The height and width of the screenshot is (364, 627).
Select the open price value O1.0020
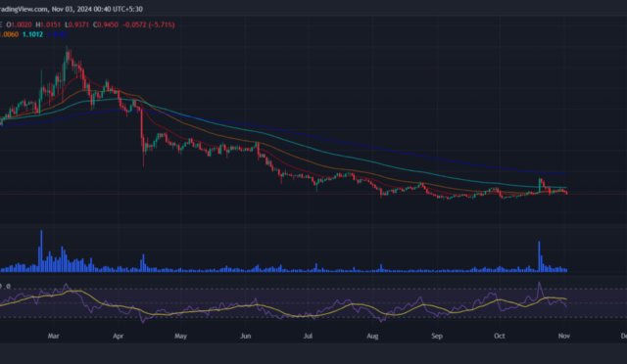[19, 24]
